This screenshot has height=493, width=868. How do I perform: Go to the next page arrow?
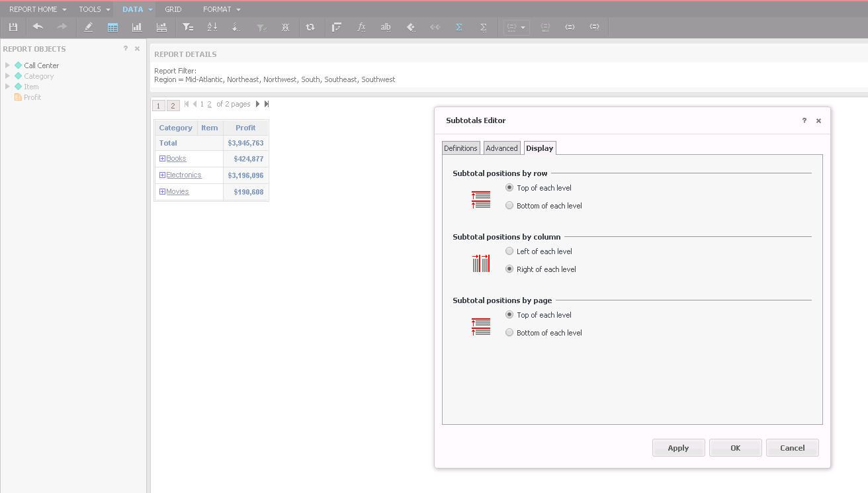click(x=257, y=104)
